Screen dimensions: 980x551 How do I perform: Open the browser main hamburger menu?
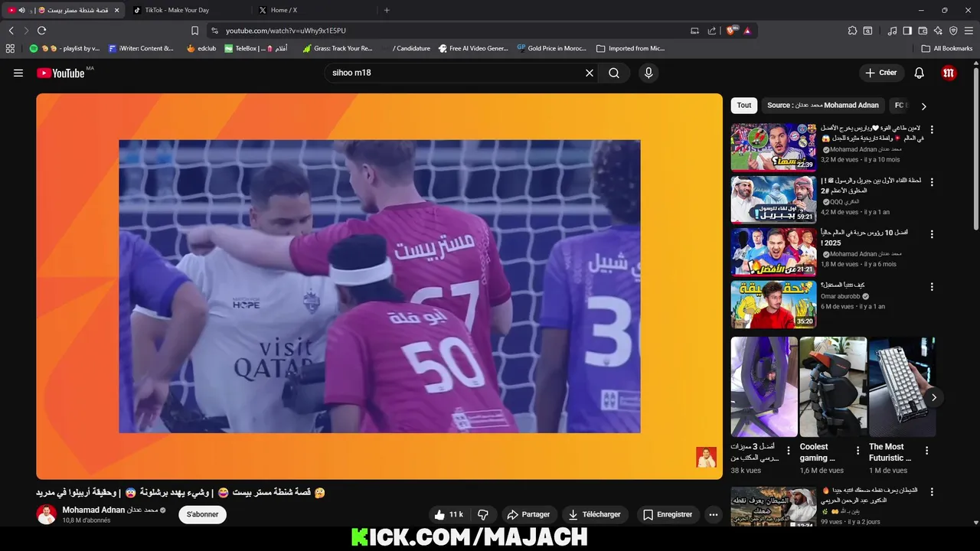point(969,31)
